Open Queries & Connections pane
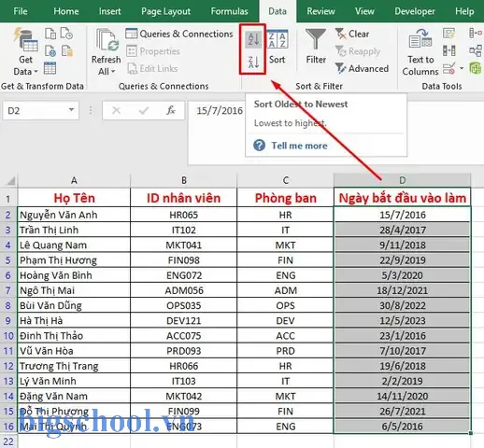The image size is (484, 448). [x=179, y=34]
